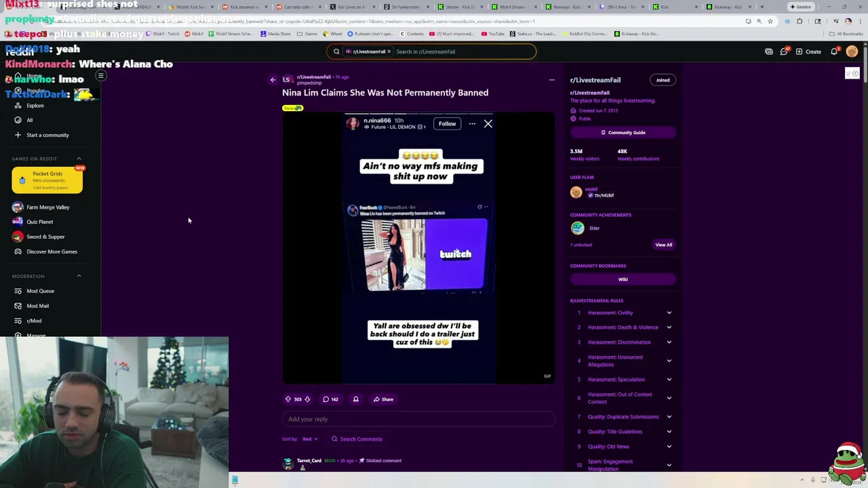Open the Reddit chat icon
This screenshot has width=868, height=488.
pos(784,52)
